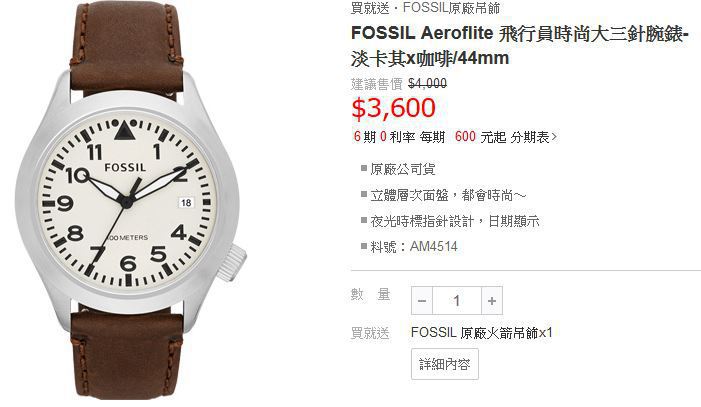Click the 料號：AM4514 item number line
The height and width of the screenshot is (407, 701).
pyautogui.click(x=410, y=246)
